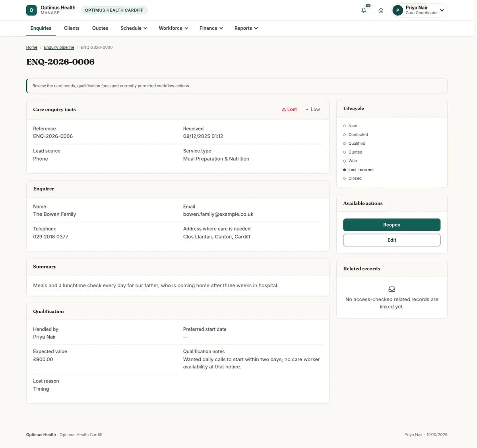Open the notifications bell

364,10
